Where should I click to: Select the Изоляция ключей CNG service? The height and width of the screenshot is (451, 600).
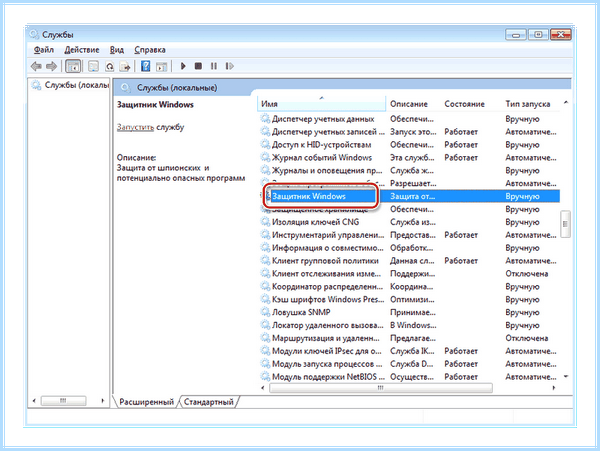pos(315,222)
